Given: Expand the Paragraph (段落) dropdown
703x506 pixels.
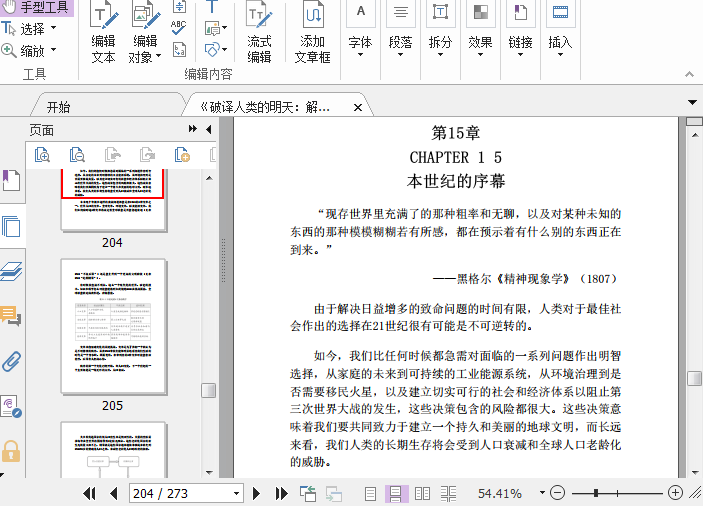Looking at the screenshot, I should coord(400,43).
